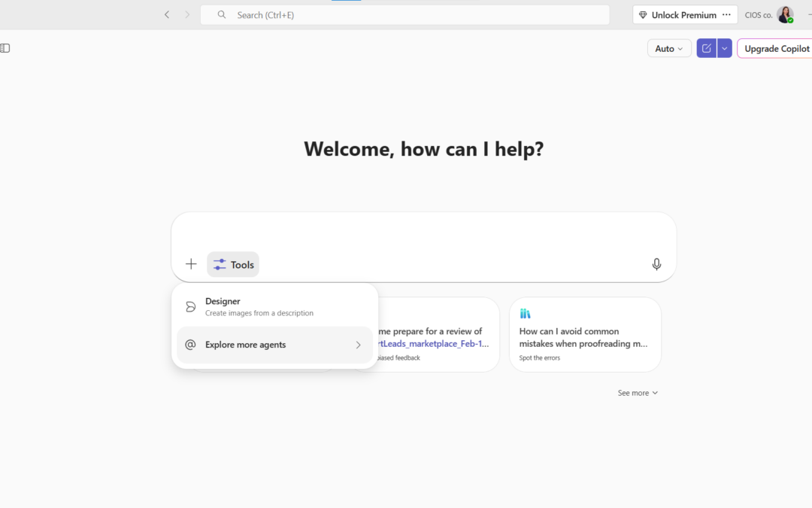Go back with the left arrow
This screenshot has width=812, height=508.
[167, 14]
